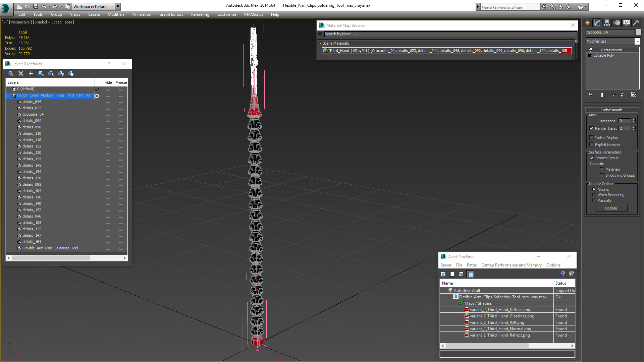Open the Modifier List dropdown
The image size is (644, 362).
637,41
